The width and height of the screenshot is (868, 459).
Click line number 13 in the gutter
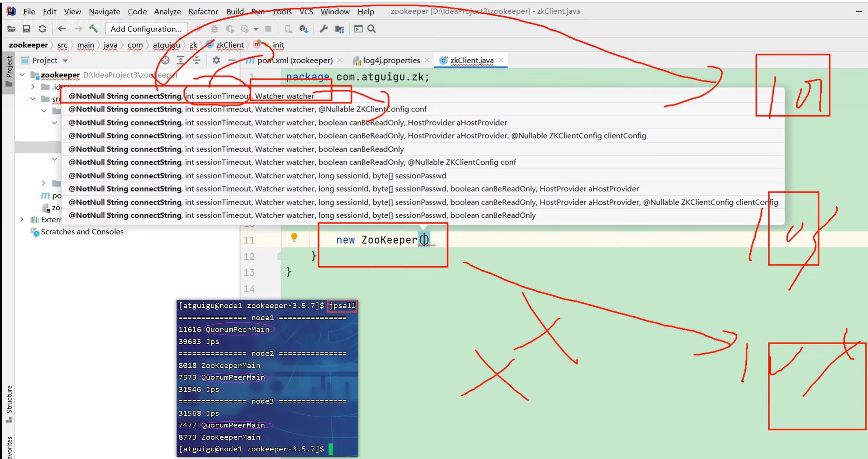(249, 272)
